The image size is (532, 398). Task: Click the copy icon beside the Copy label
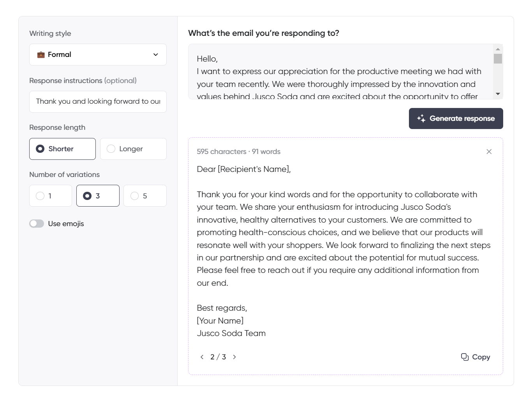pos(465,357)
